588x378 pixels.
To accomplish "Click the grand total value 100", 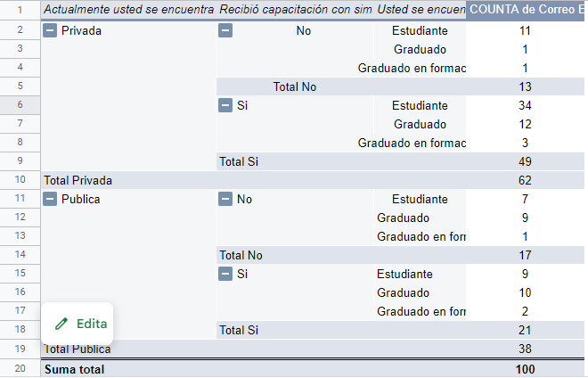I will pyautogui.click(x=525, y=368).
